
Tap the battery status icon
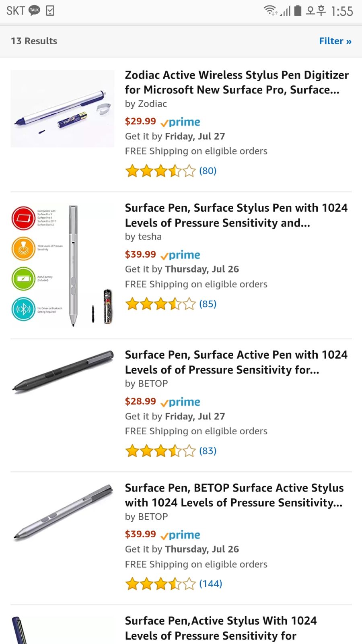298,10
